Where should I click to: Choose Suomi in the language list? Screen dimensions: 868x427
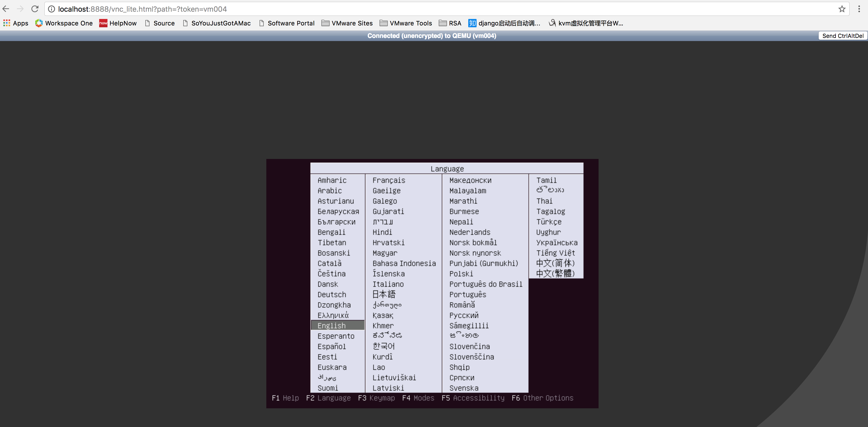click(x=328, y=388)
